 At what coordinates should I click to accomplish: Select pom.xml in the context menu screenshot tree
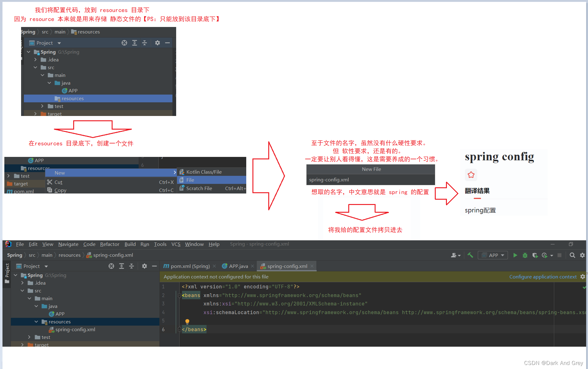[x=20, y=191]
